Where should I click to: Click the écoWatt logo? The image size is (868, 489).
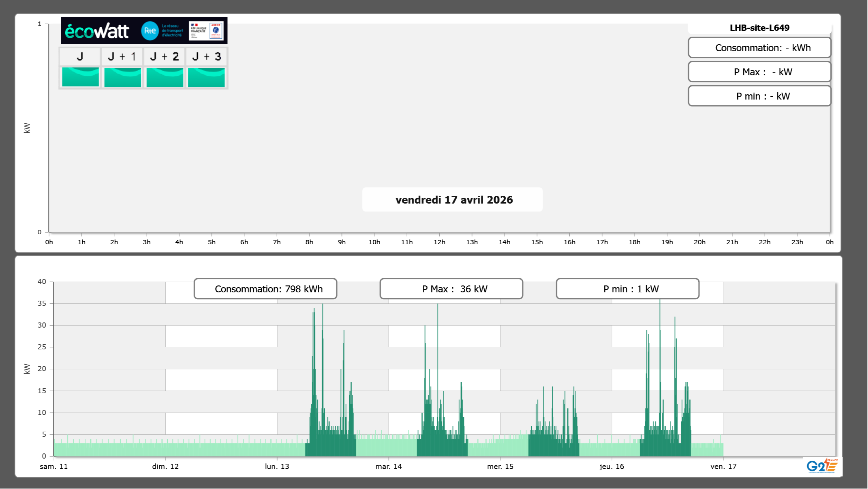coord(97,31)
